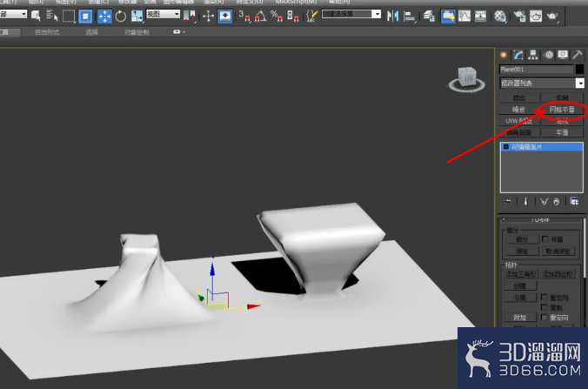The height and width of the screenshot is (389, 588).
Task: Open Configure Modifier Sets icon
Action: click(x=574, y=202)
